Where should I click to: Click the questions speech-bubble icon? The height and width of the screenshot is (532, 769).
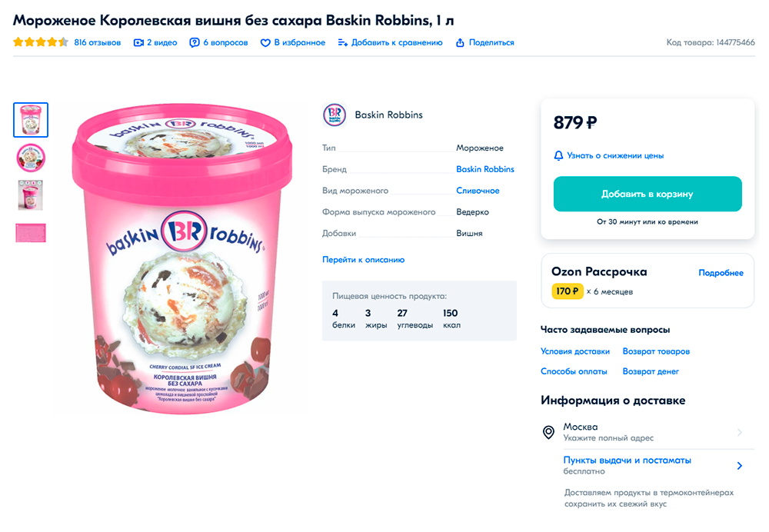pos(195,43)
